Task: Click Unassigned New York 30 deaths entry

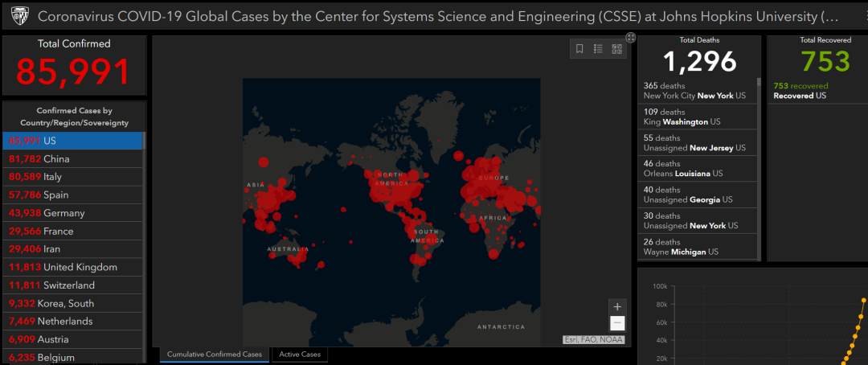Action: pos(697,221)
